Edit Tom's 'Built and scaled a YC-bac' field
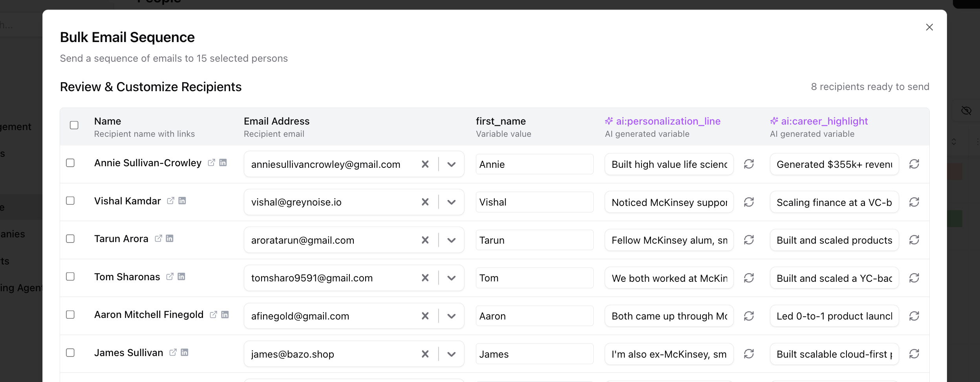This screenshot has width=980, height=382. 834,278
